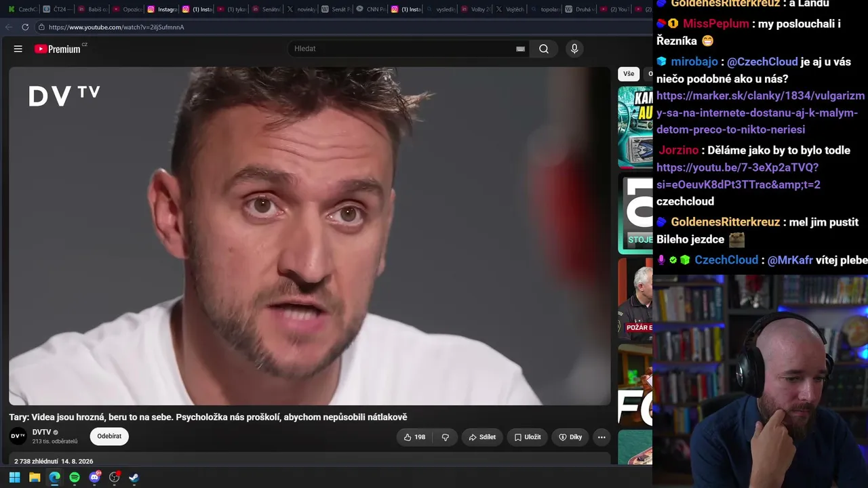Open the STOJE recommended video thumbnail

[x=635, y=213]
